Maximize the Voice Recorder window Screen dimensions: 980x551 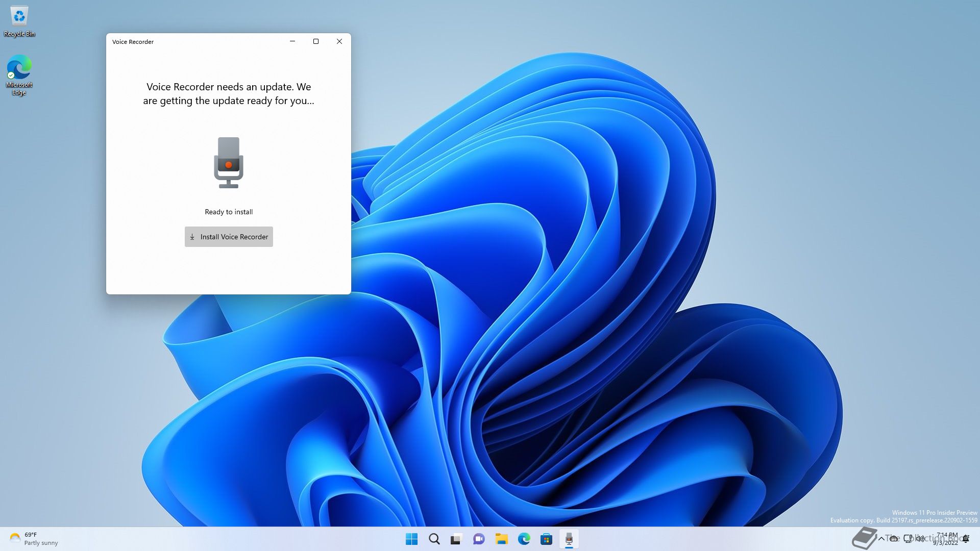pos(316,41)
